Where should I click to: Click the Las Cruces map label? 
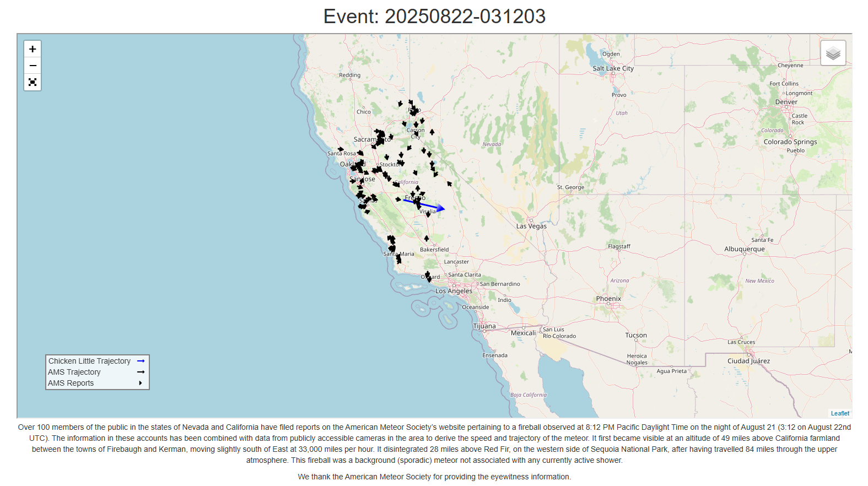(741, 342)
